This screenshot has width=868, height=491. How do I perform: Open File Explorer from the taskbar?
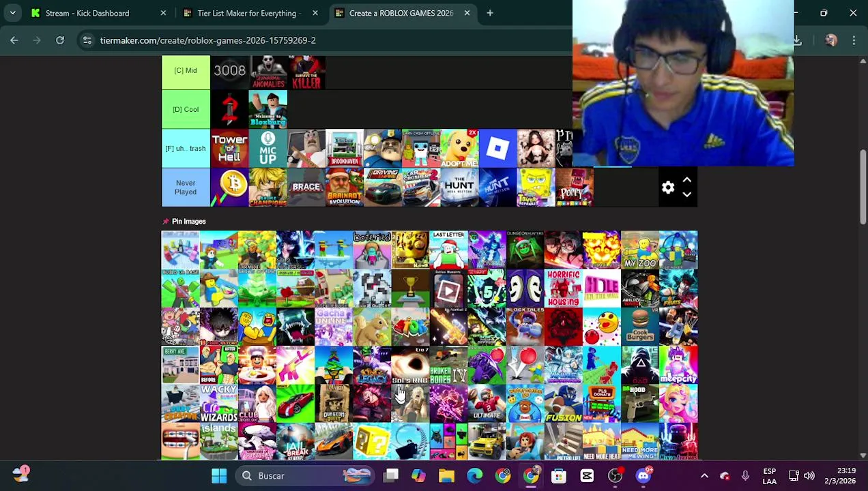(x=446, y=475)
